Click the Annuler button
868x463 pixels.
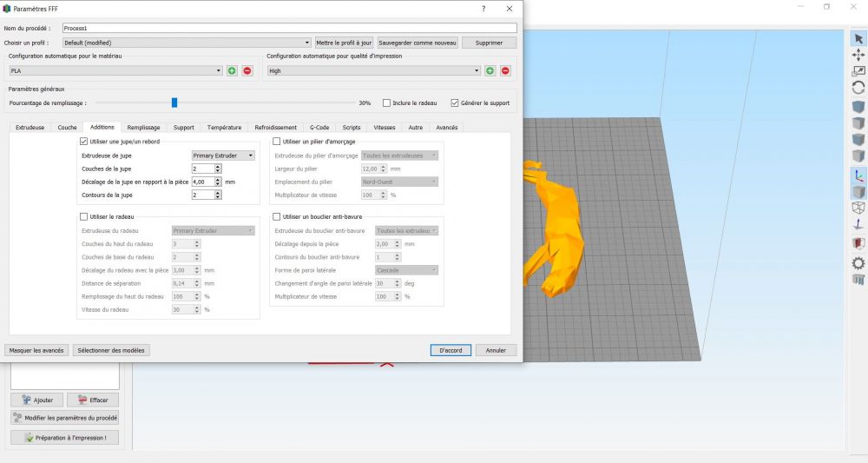496,351
